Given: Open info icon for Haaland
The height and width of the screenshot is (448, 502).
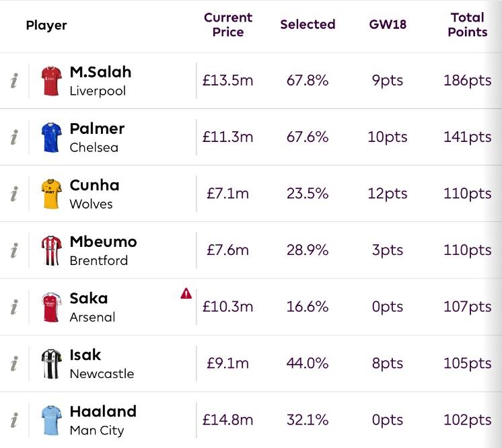Looking at the screenshot, I should coord(14,420).
